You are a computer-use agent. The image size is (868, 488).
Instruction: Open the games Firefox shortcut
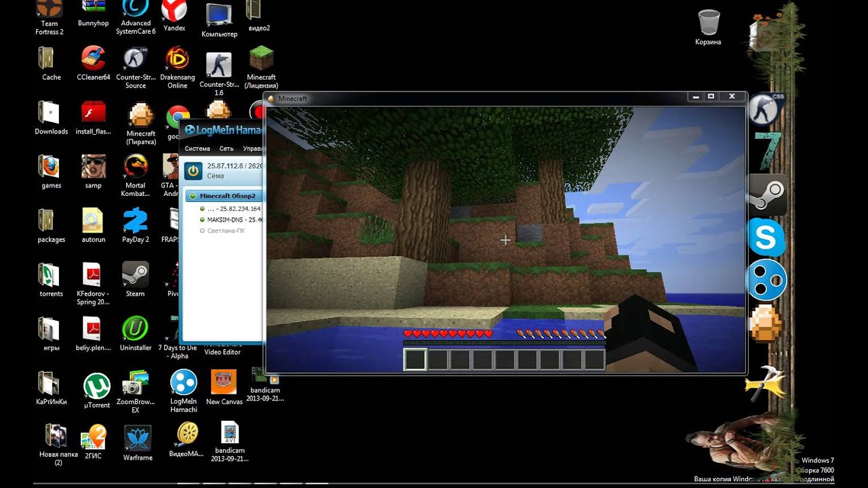pyautogui.click(x=52, y=172)
